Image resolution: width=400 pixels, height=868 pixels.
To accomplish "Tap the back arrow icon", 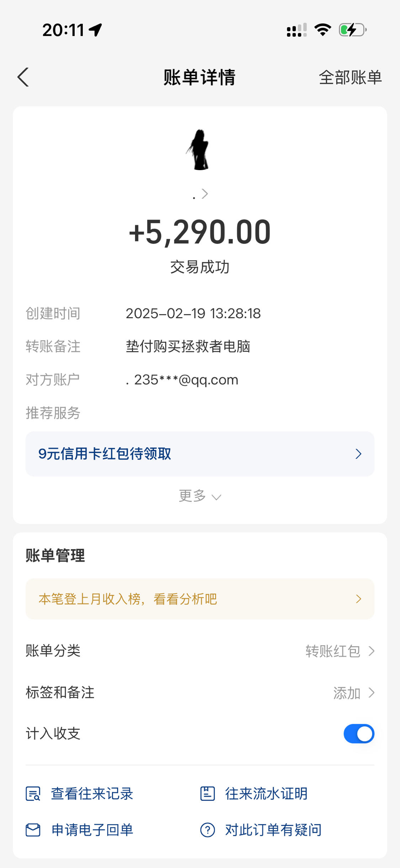I will point(23,77).
